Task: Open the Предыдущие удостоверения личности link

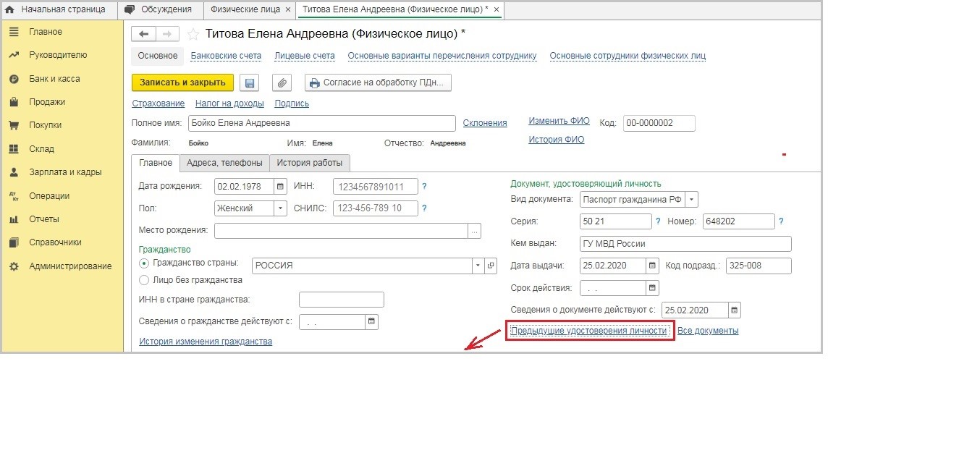Action: tap(588, 331)
